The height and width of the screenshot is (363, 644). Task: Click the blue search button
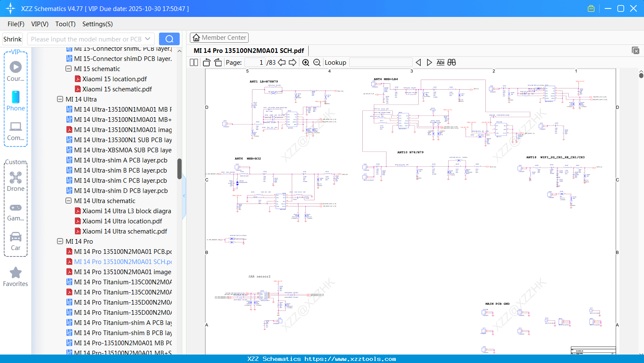[x=169, y=39]
